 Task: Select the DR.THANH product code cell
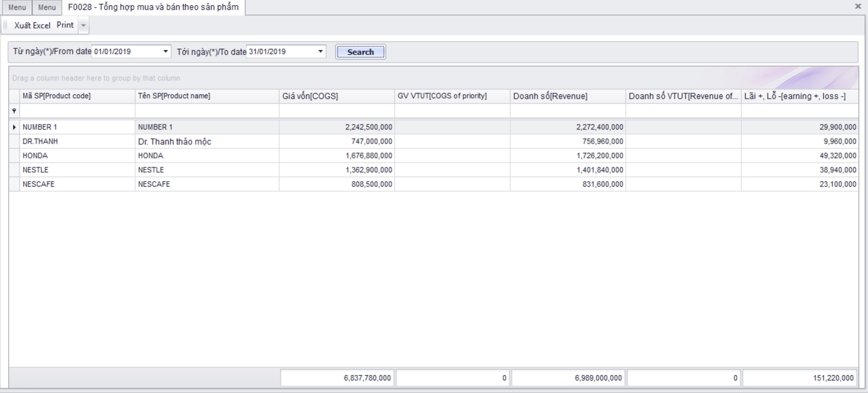tap(77, 141)
